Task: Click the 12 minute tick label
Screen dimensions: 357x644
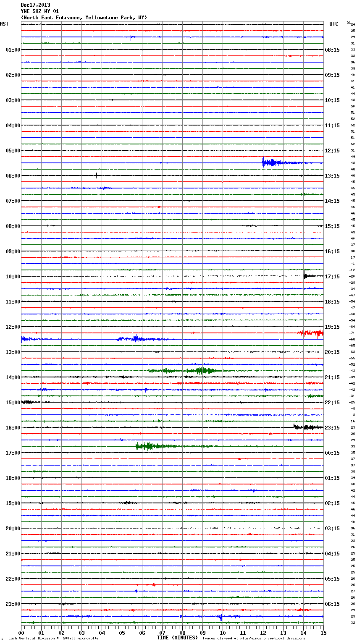Action: pyautogui.click(x=263, y=633)
